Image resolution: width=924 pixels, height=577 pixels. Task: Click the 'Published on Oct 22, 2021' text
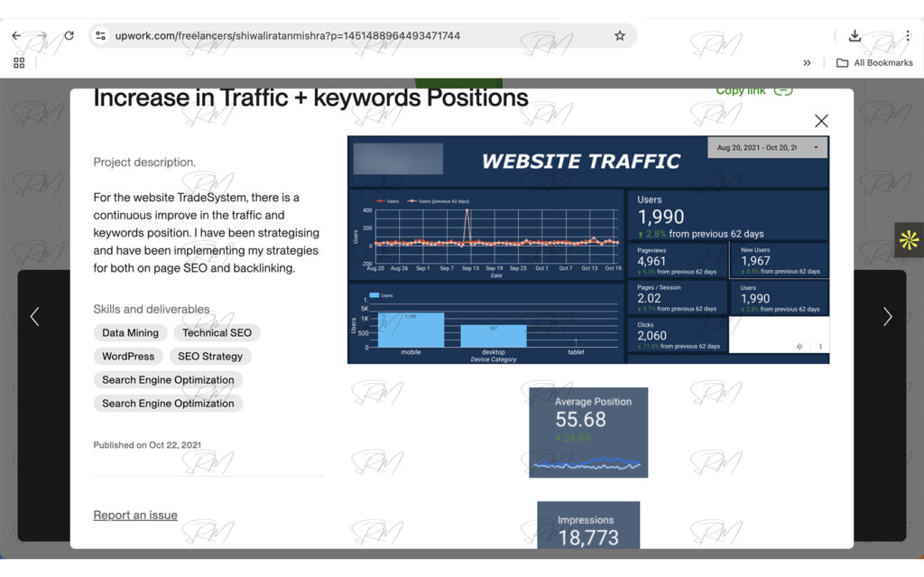[x=147, y=445]
